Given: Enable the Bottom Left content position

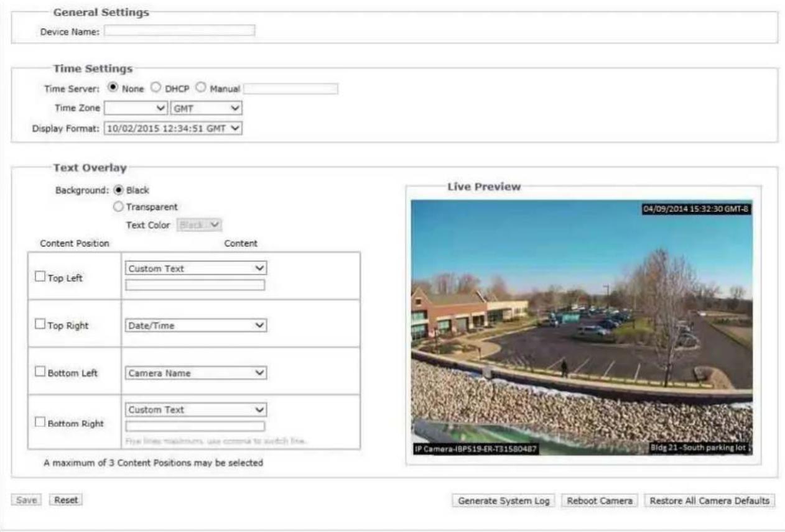Looking at the screenshot, I should [x=39, y=372].
